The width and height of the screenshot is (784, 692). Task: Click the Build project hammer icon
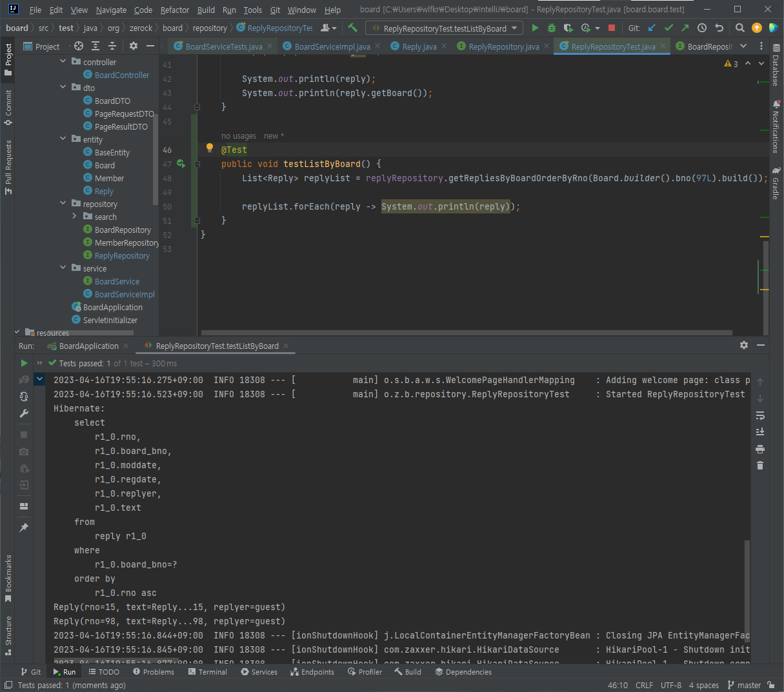(352, 28)
